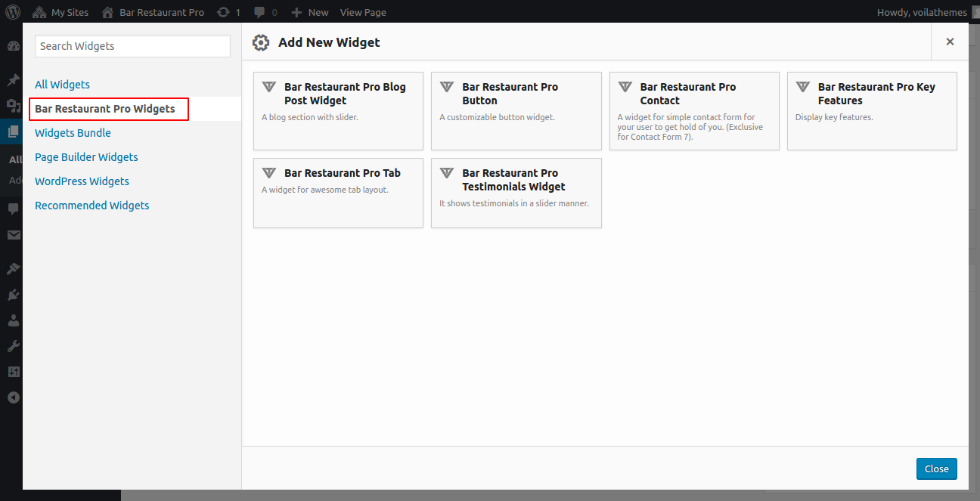Open Settings icon in admin sidebar
Screen dimensions: 980x501
point(13,372)
